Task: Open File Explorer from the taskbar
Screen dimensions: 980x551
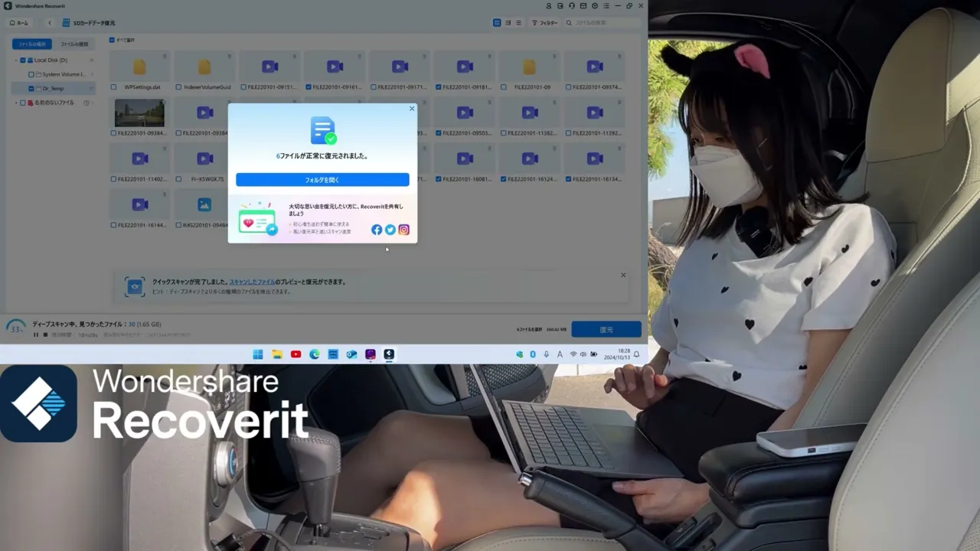Action: [277, 354]
